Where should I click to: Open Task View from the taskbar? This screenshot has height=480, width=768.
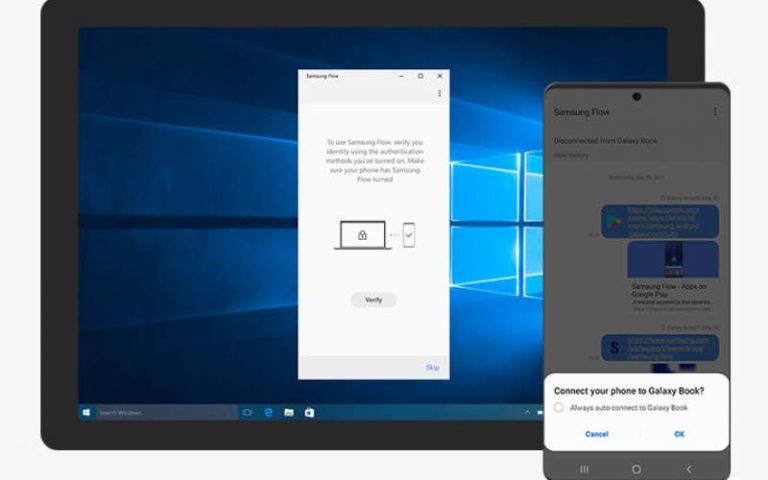[x=246, y=412]
